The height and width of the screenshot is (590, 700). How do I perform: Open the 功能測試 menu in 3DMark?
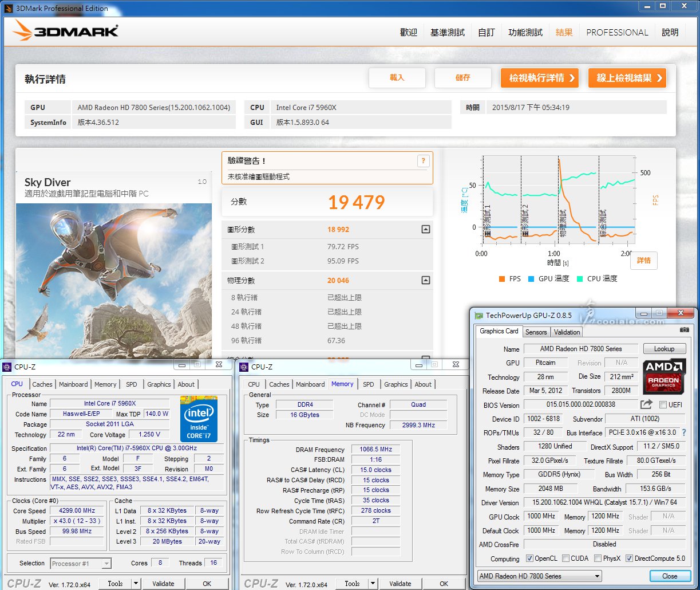[x=525, y=33]
